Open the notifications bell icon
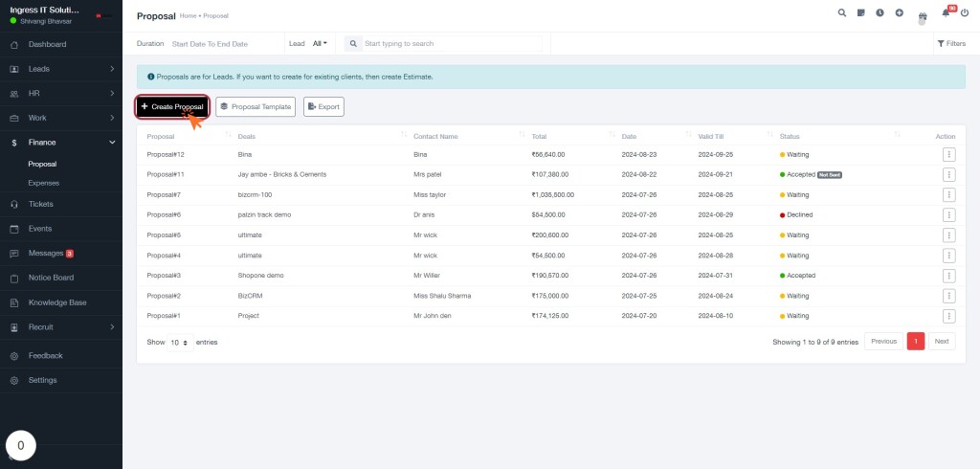980x469 pixels. click(946, 13)
